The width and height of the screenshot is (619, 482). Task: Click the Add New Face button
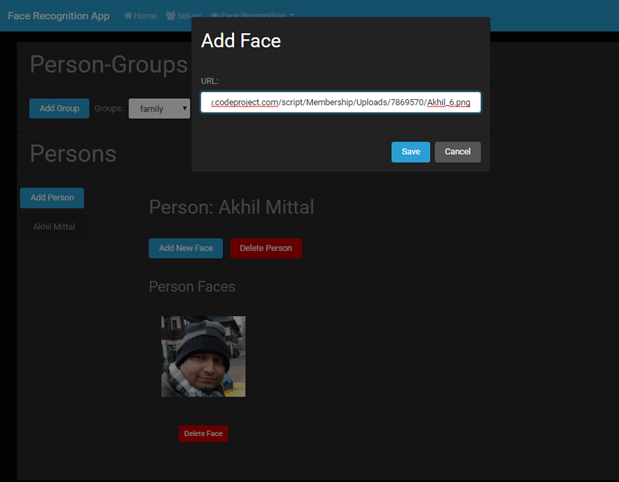click(185, 248)
